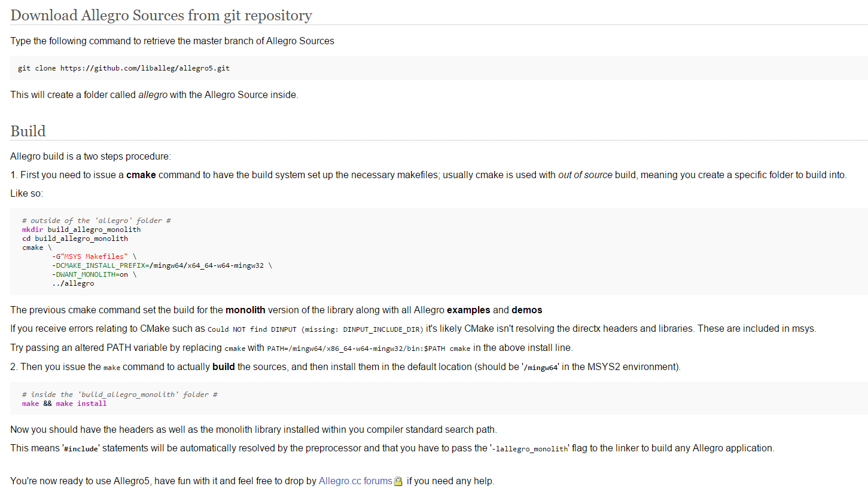868x495 pixels.
Task: Click the "make && make install" command
Action: [x=65, y=404]
